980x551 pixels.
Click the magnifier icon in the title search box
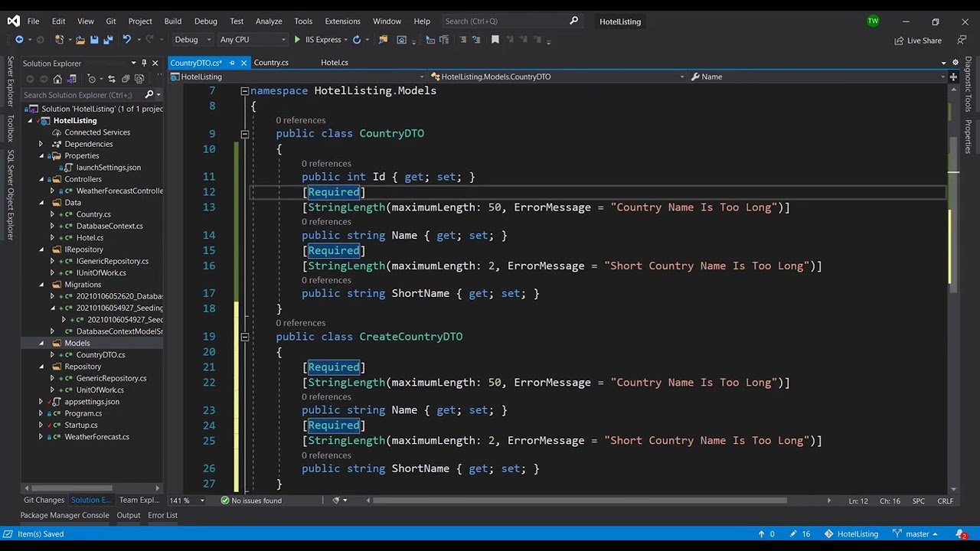pos(574,21)
